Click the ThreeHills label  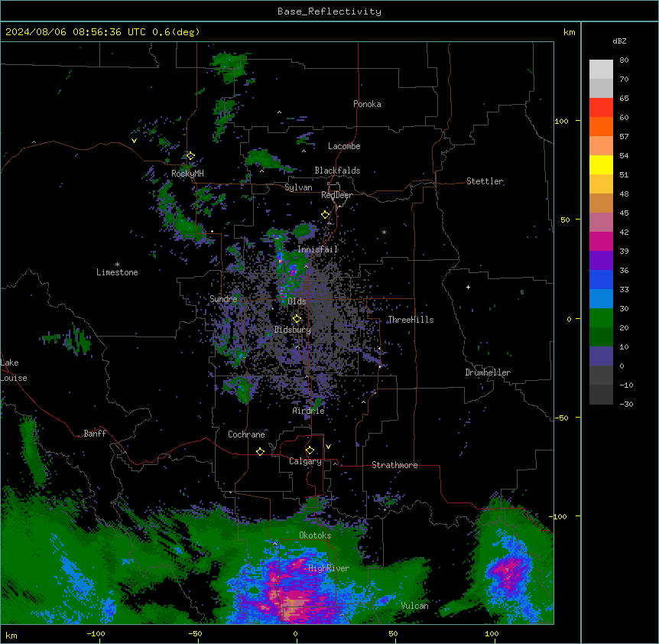411,320
